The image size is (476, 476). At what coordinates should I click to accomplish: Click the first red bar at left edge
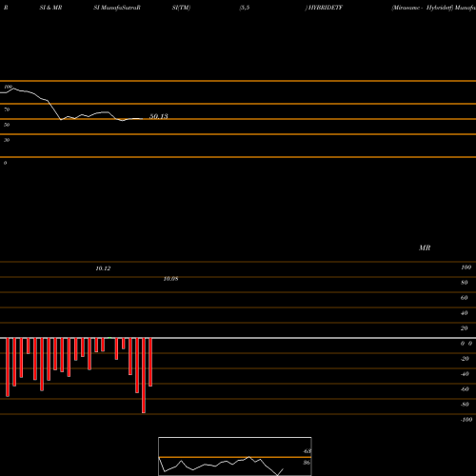click(8, 367)
